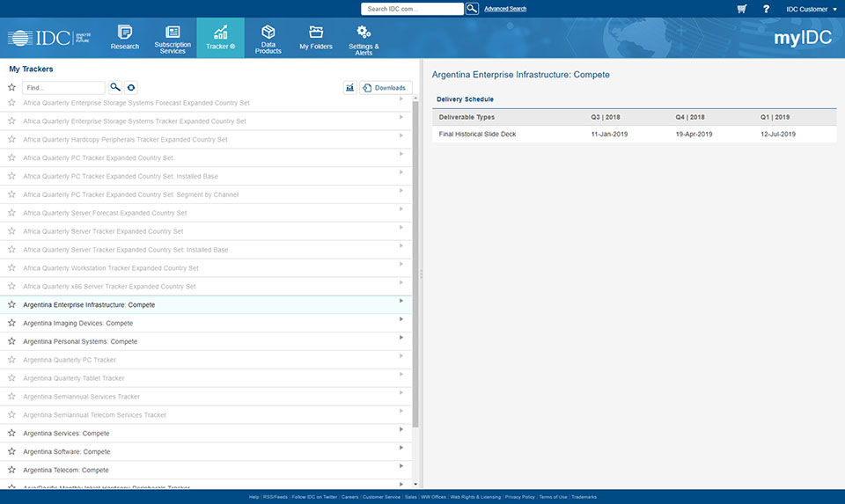This screenshot has width=845, height=504.
Task: Star Africa Quarterly Enterprise Storage Systems Tracker
Action: tap(11, 121)
